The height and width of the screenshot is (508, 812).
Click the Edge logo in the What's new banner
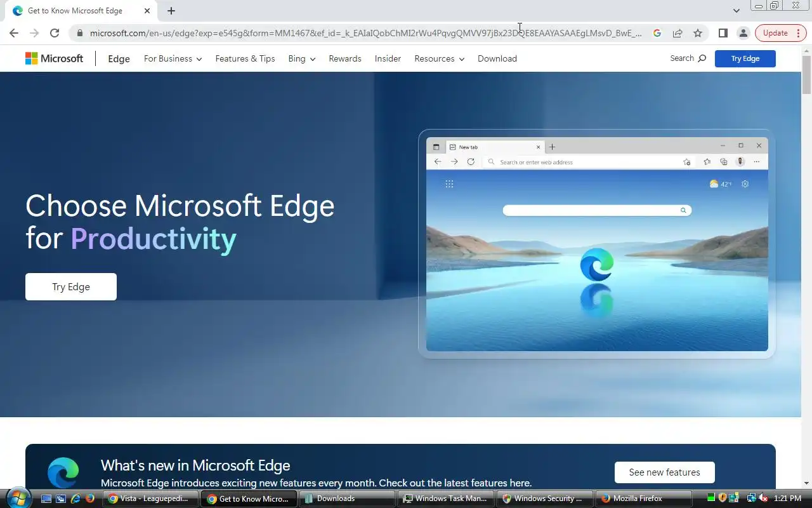[x=63, y=472]
